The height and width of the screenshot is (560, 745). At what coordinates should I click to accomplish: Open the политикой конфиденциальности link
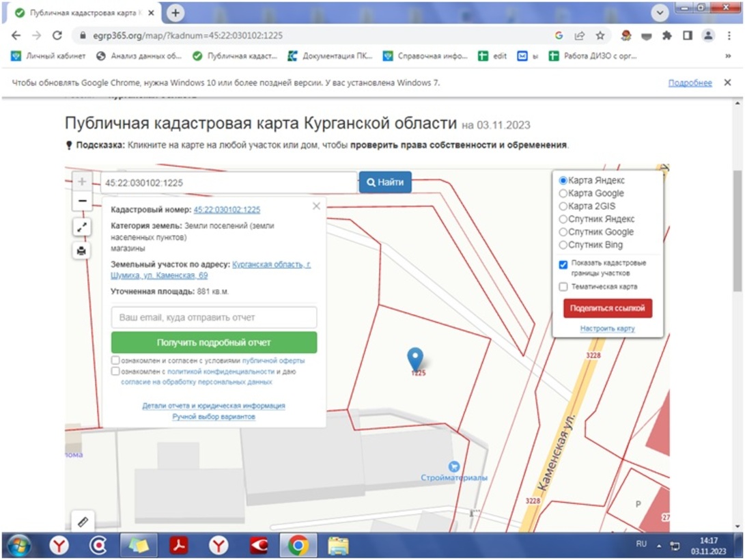(221, 372)
